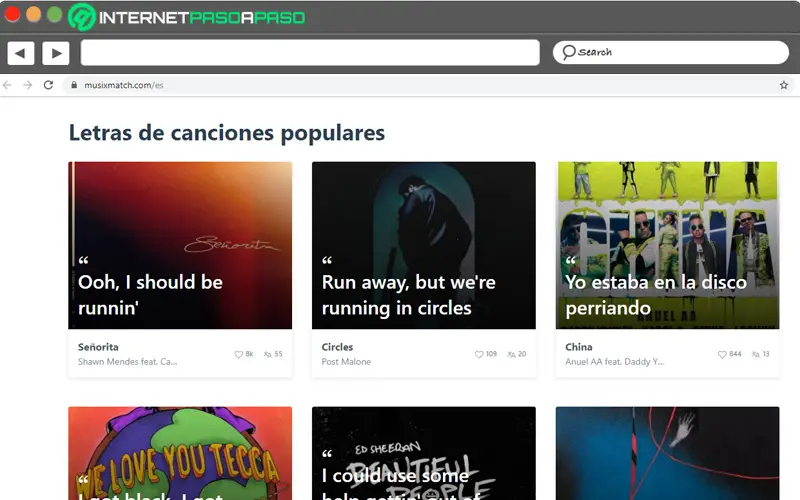Click the padlock icon beside the URL
The image size is (800, 500).
pos(74,85)
